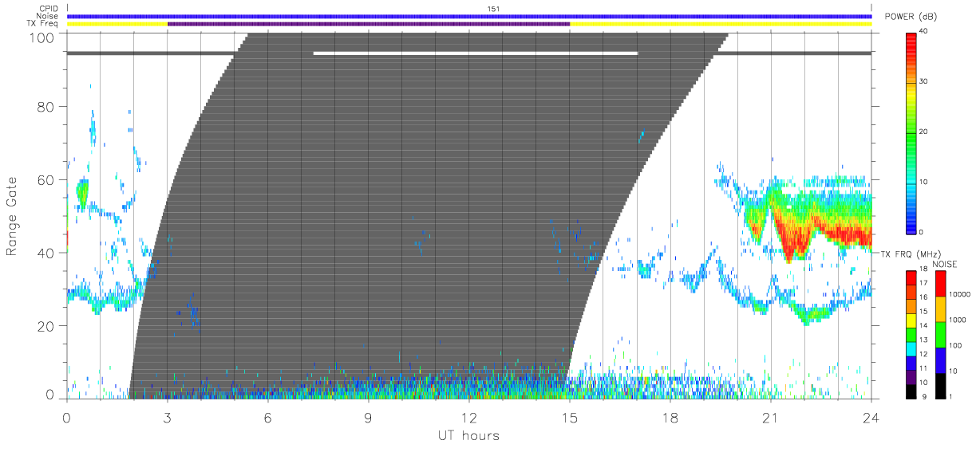Click the 10000 tick on NOISE scale

[960, 294]
